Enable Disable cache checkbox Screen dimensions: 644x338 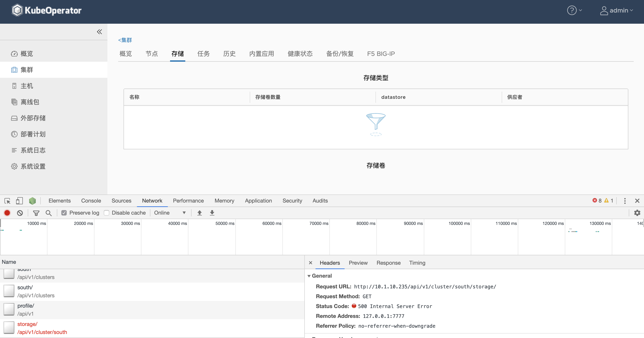tap(107, 213)
